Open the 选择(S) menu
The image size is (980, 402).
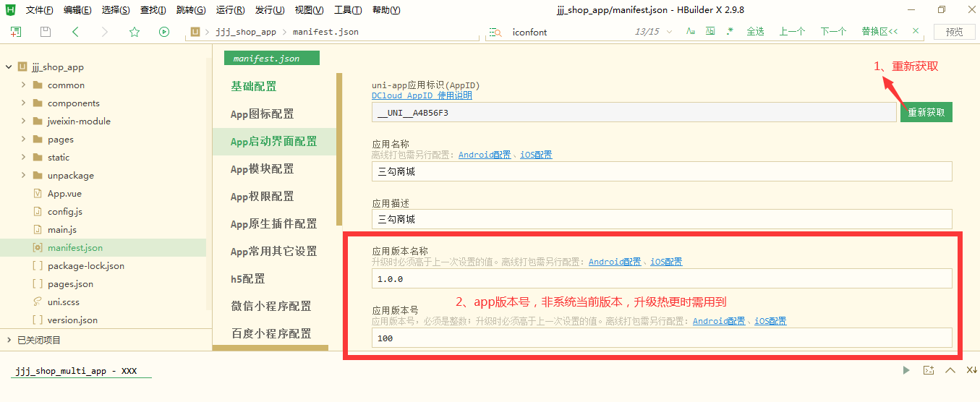116,10
